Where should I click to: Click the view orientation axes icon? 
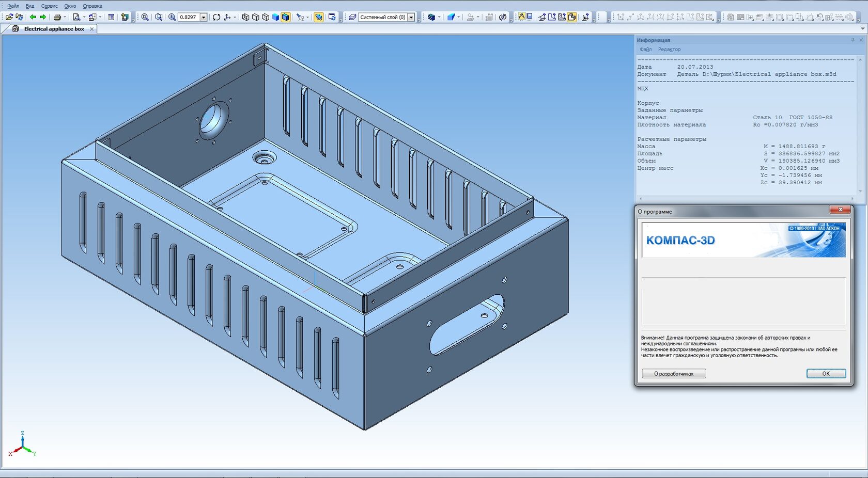227,17
